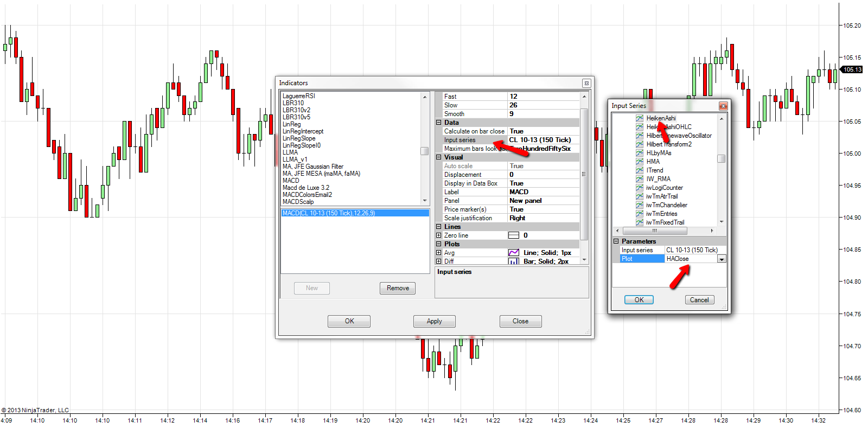
Task: Click OK in the Indicators dialog
Action: click(349, 321)
